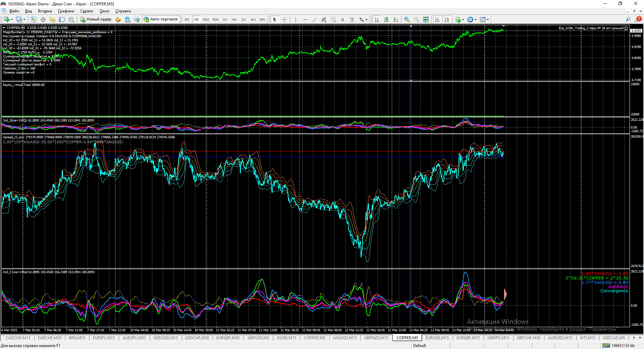Open the Indicators list icon
Screen dimensions: 644x349
pyautogui.click(x=458, y=19)
